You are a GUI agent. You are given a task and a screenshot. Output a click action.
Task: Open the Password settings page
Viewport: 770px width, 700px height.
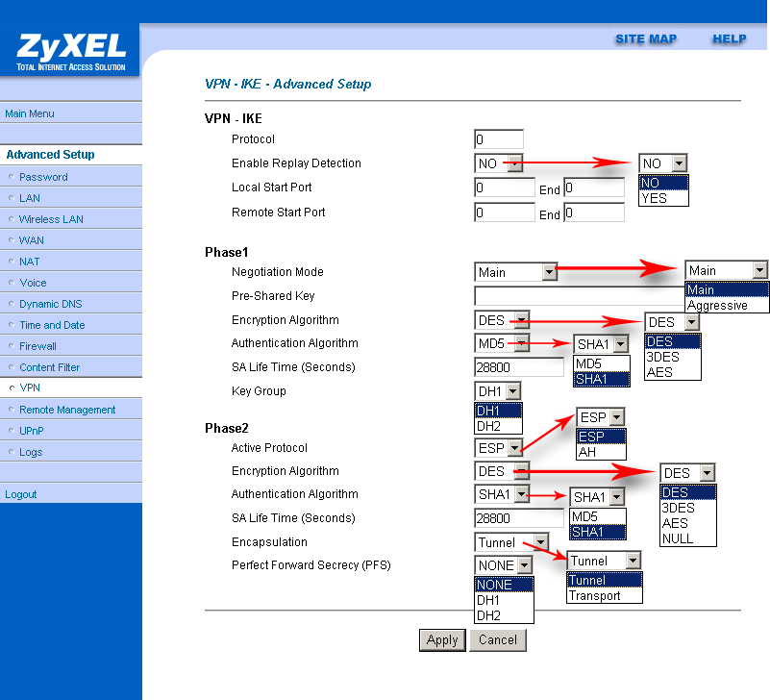pyautogui.click(x=43, y=177)
